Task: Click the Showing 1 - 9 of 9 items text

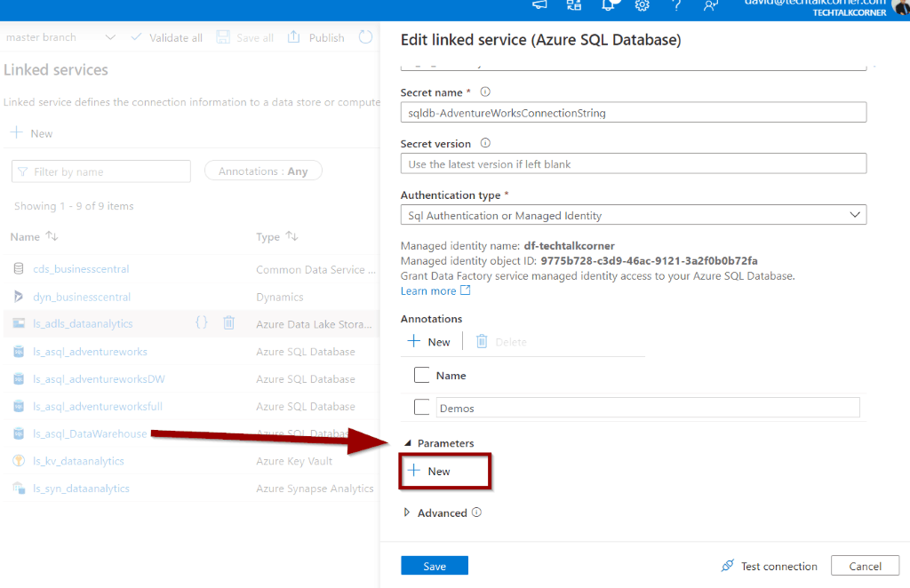Action: pyautogui.click(x=74, y=206)
